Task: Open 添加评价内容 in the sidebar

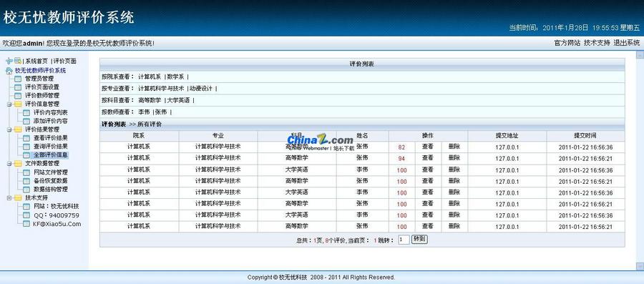Action: click(x=51, y=121)
